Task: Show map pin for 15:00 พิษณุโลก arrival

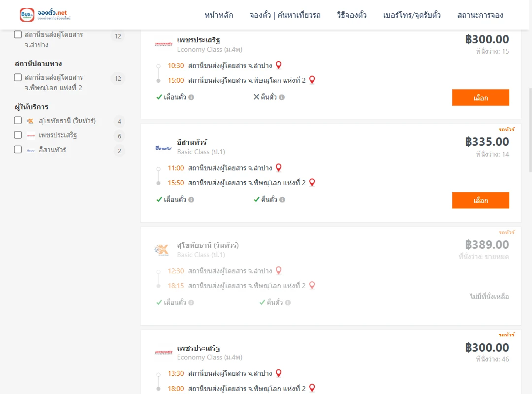Action: point(312,80)
